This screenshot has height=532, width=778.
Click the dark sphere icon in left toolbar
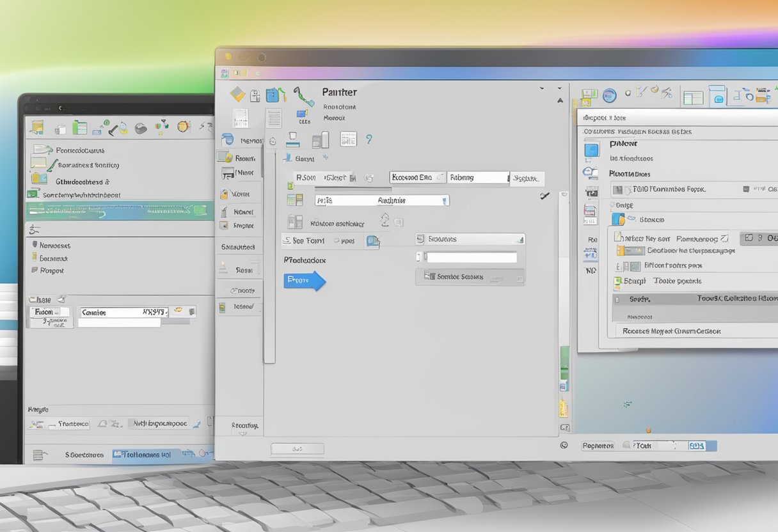pos(141,129)
